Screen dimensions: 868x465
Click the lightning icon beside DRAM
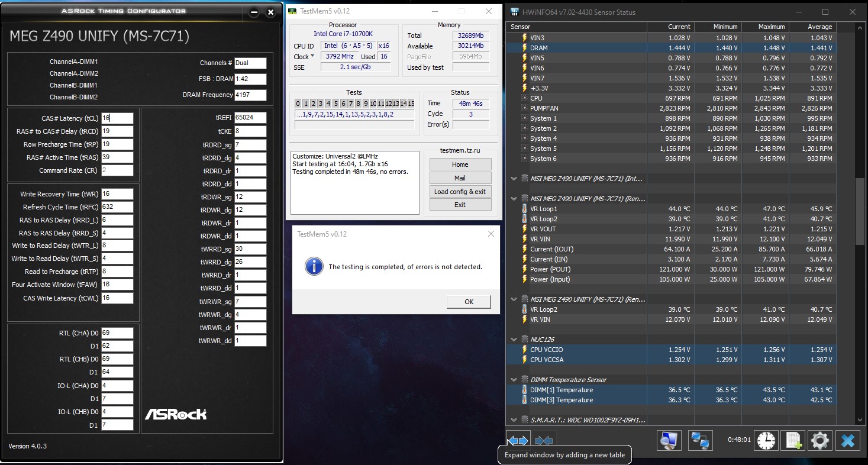pyautogui.click(x=524, y=48)
